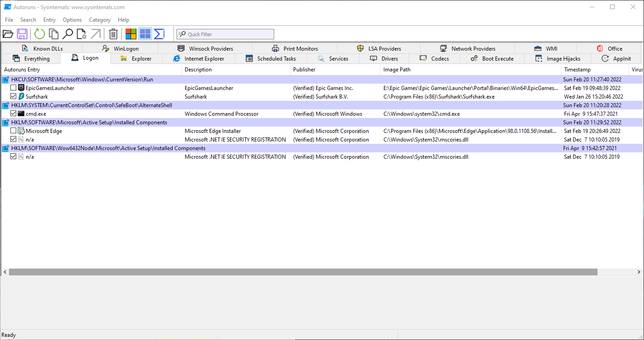Click into the Quick Filter field
Viewport: 644px width, 340px height.
click(225, 34)
